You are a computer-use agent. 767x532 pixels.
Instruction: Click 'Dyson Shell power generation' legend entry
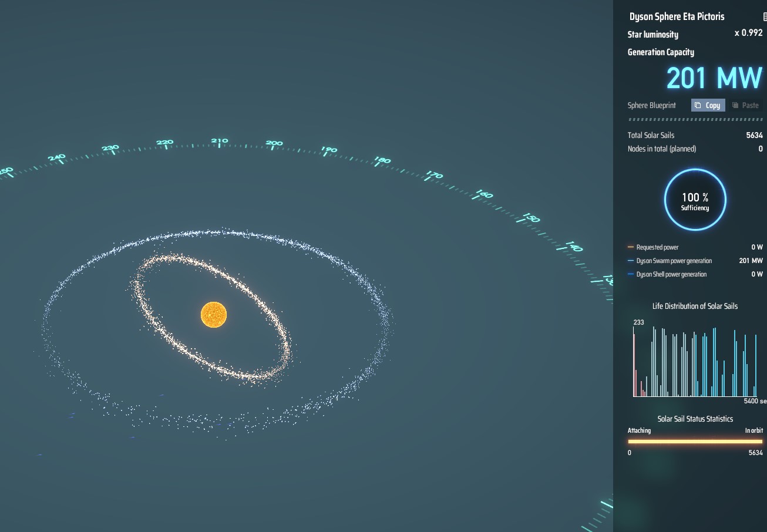tap(667, 274)
